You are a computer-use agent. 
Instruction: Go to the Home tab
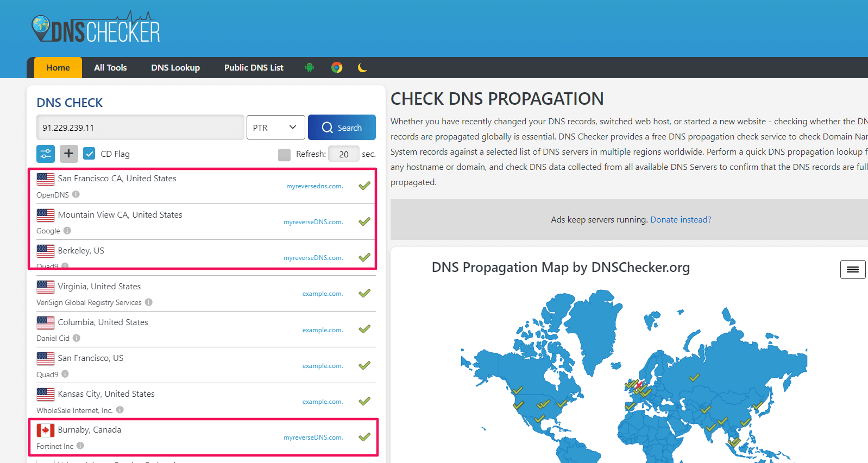(x=58, y=68)
